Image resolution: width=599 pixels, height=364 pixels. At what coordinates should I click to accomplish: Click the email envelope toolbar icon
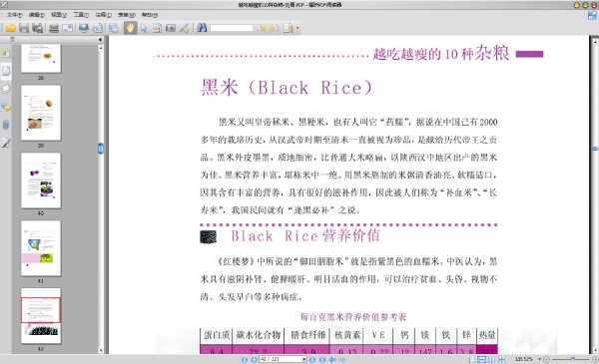67,28
